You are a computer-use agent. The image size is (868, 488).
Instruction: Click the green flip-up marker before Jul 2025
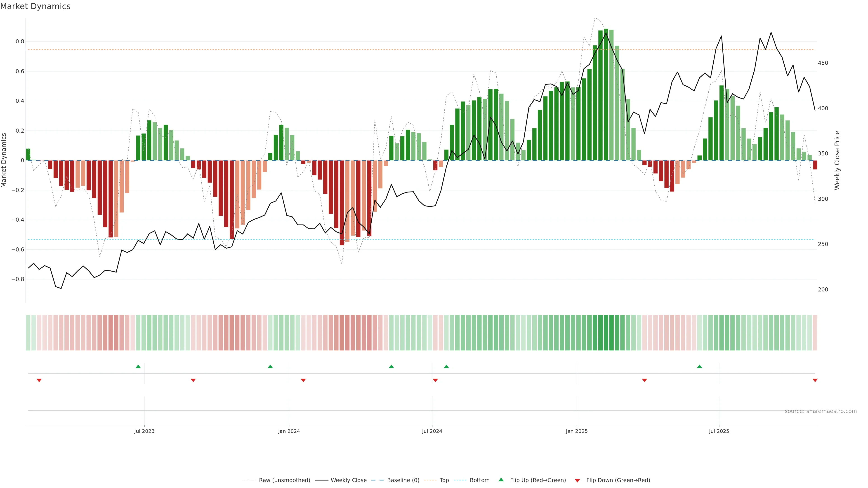pyautogui.click(x=700, y=366)
